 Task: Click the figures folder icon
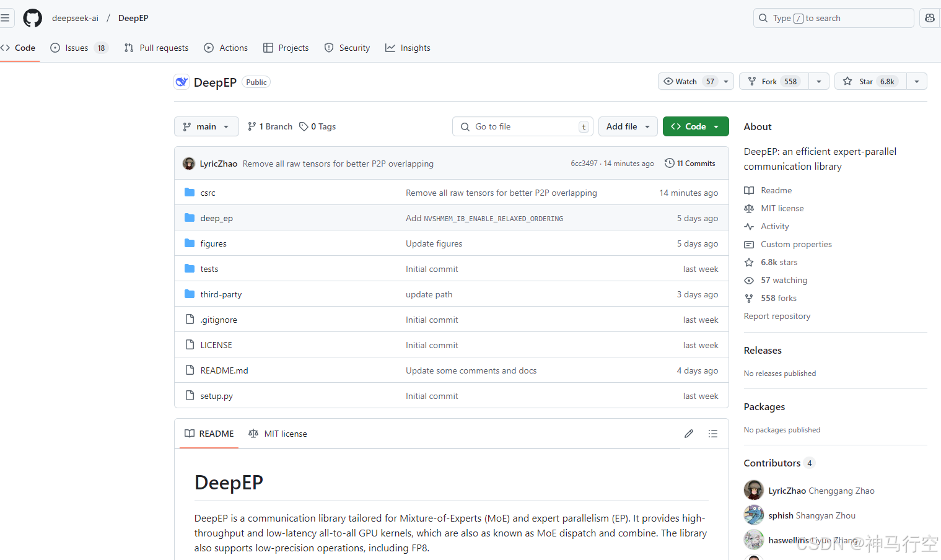click(190, 243)
